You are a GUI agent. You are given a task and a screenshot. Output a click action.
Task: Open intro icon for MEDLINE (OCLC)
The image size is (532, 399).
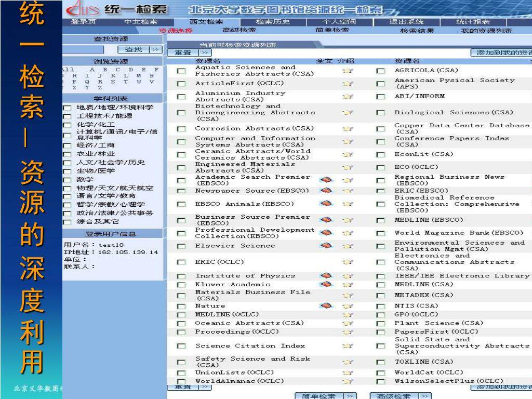(348, 315)
